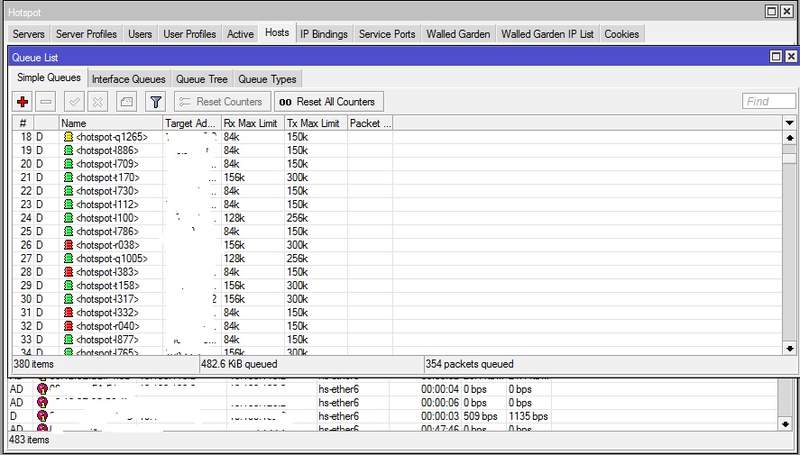Open Walled Garden IP List tab
This screenshot has width=800, height=455.
click(547, 34)
